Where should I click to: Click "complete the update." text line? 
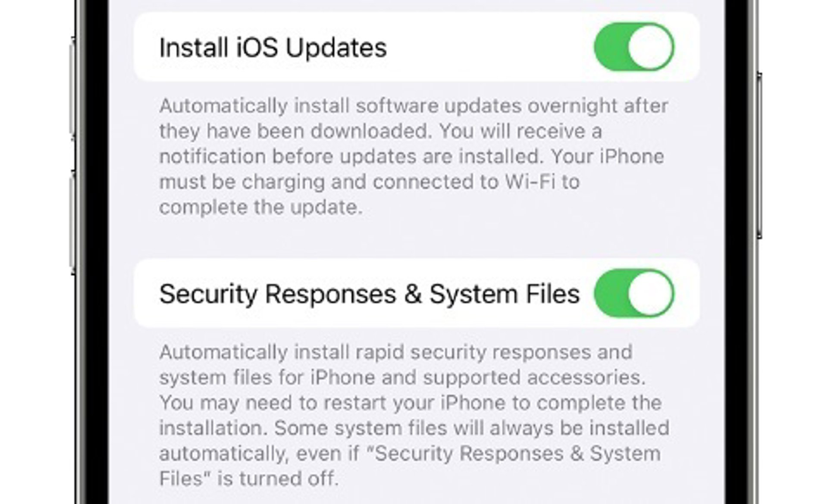pos(261,207)
